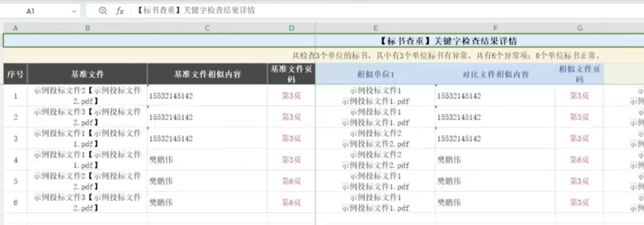Click row 6 column F cell 樊鹏伟
This screenshot has width=644, height=225.
495,202
